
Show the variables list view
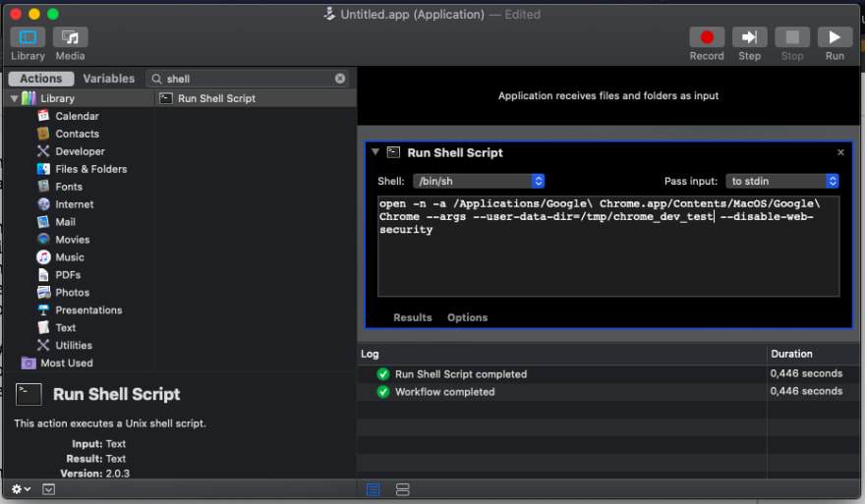pyautogui.click(x=403, y=489)
